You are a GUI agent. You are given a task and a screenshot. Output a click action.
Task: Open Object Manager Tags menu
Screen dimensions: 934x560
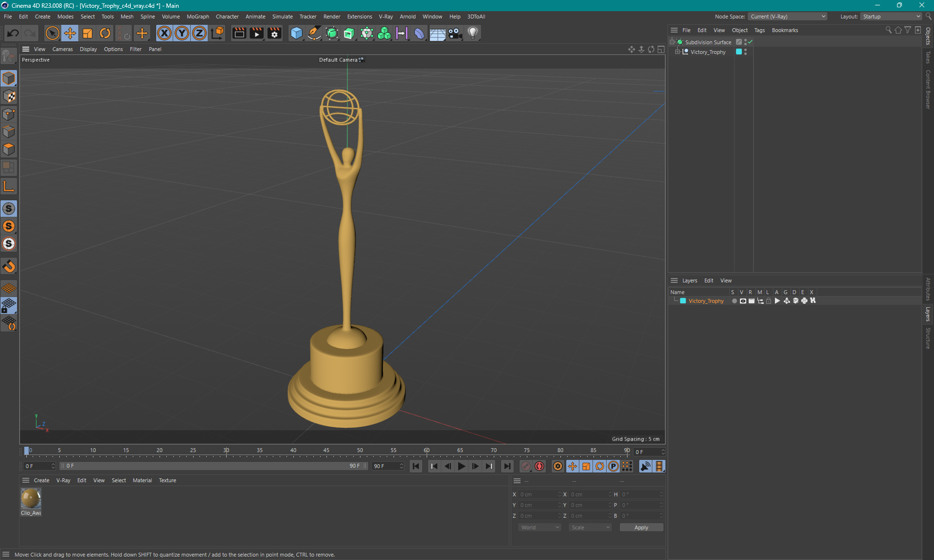click(759, 30)
